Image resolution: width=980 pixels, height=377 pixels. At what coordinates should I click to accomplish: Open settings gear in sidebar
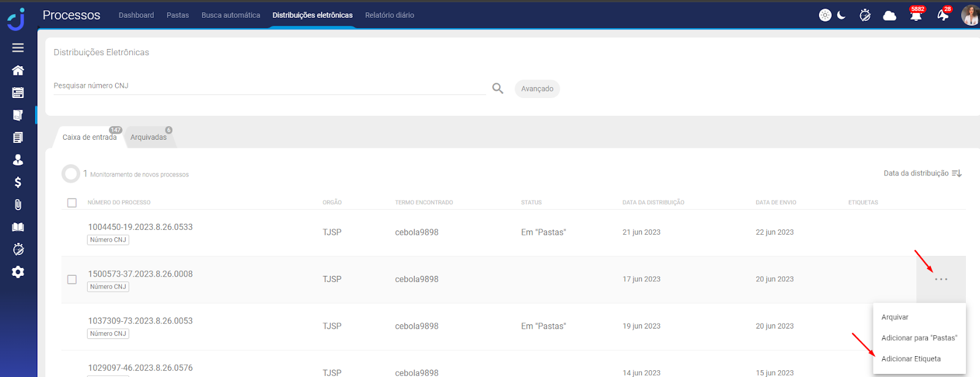click(x=18, y=272)
